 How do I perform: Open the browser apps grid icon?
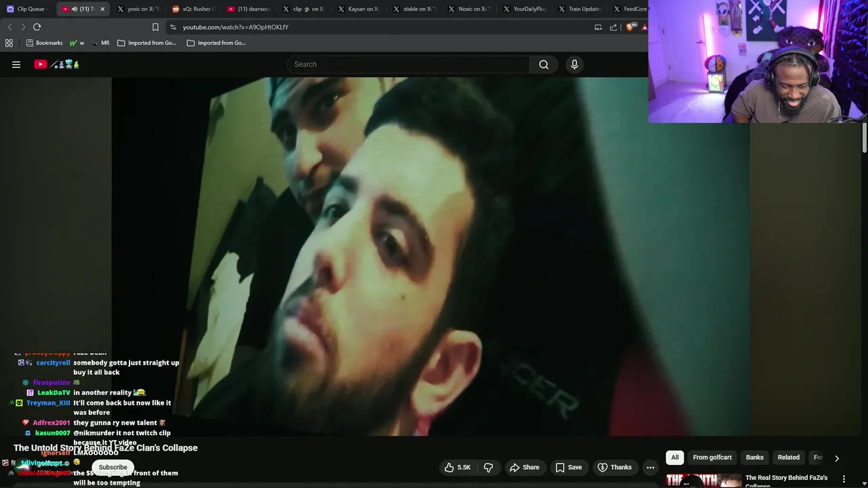(9, 43)
